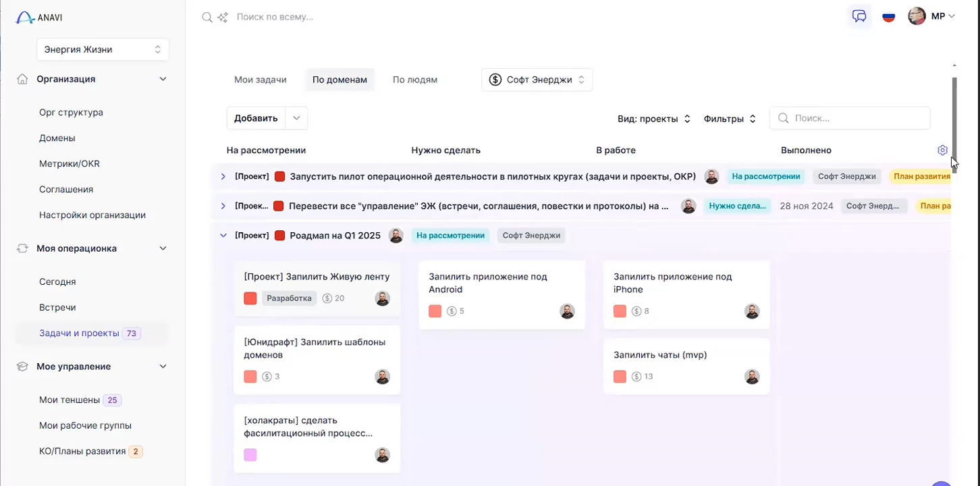The width and height of the screenshot is (980, 486).
Task: Switch to the Мои задачи tab
Action: coord(261,80)
